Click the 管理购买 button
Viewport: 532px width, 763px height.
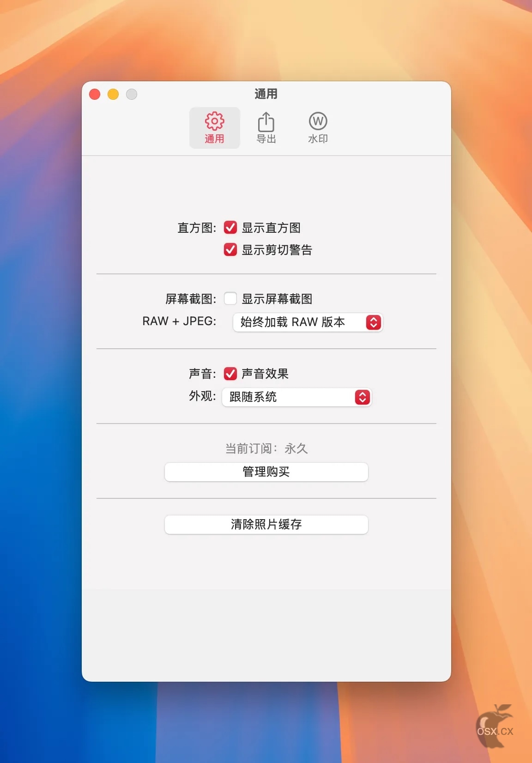pos(266,472)
